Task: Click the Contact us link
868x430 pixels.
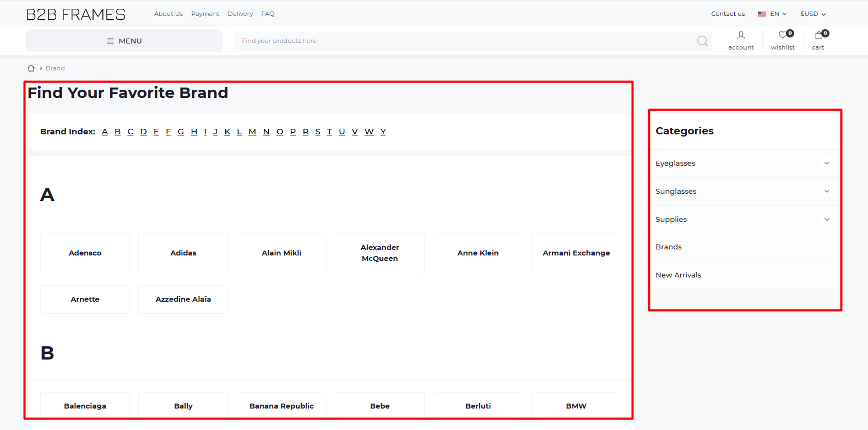Action: pyautogui.click(x=728, y=14)
